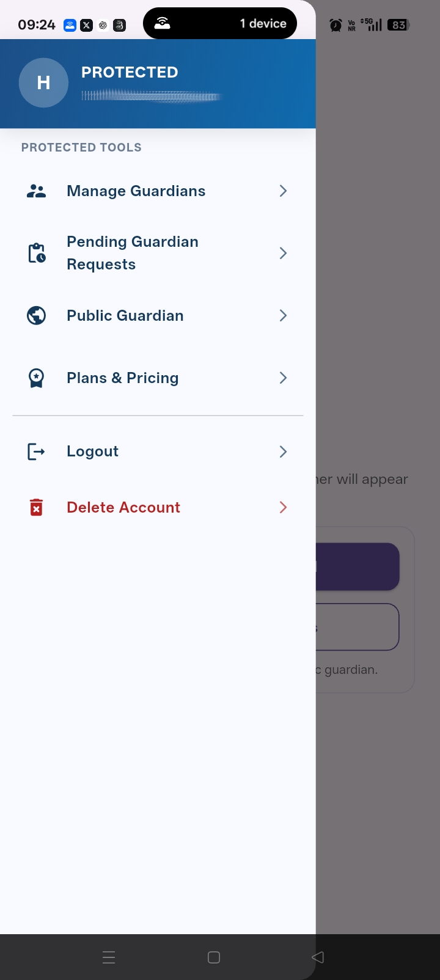Image resolution: width=440 pixels, height=980 pixels.
Task: Choose the Delete Account text label
Action: coord(123,508)
